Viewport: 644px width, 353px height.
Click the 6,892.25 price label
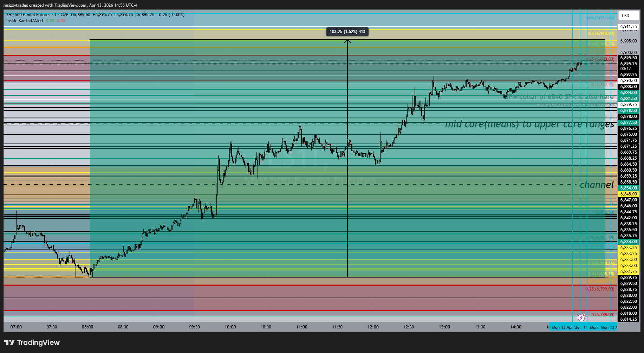point(628,75)
